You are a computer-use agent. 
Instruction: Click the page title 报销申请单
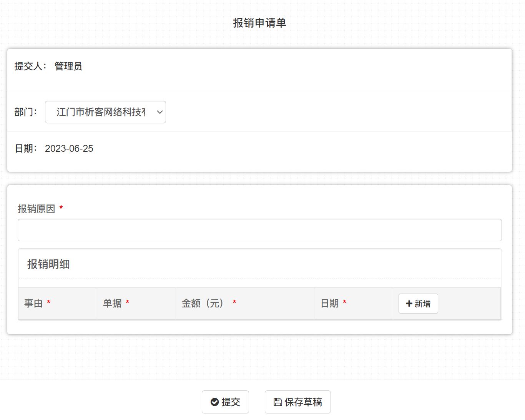coord(259,23)
